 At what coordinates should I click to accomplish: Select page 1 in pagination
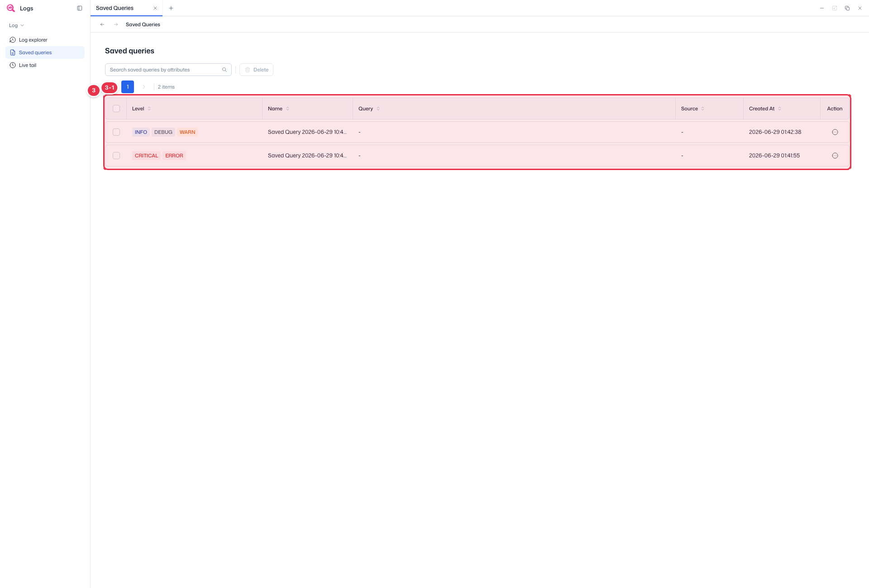[x=128, y=87]
